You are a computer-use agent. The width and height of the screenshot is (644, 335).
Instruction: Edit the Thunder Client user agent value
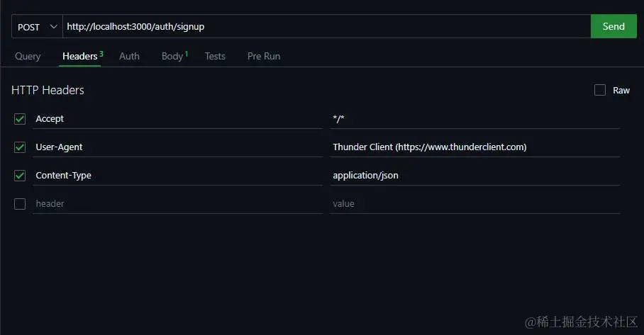(x=474, y=147)
